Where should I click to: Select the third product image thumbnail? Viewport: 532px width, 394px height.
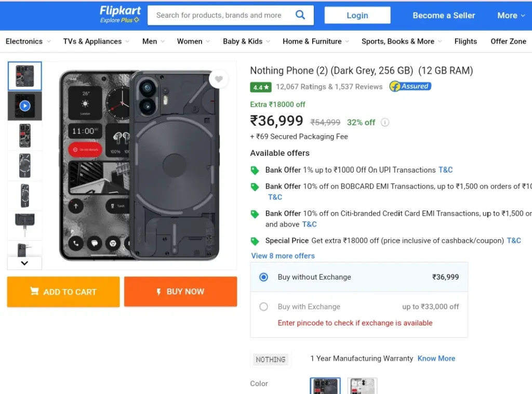pyautogui.click(x=25, y=136)
